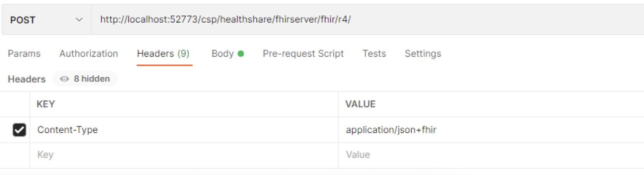Click the eye icon beside hidden count
Image resolution: width=644 pixels, height=175 pixels.
pyautogui.click(x=64, y=79)
